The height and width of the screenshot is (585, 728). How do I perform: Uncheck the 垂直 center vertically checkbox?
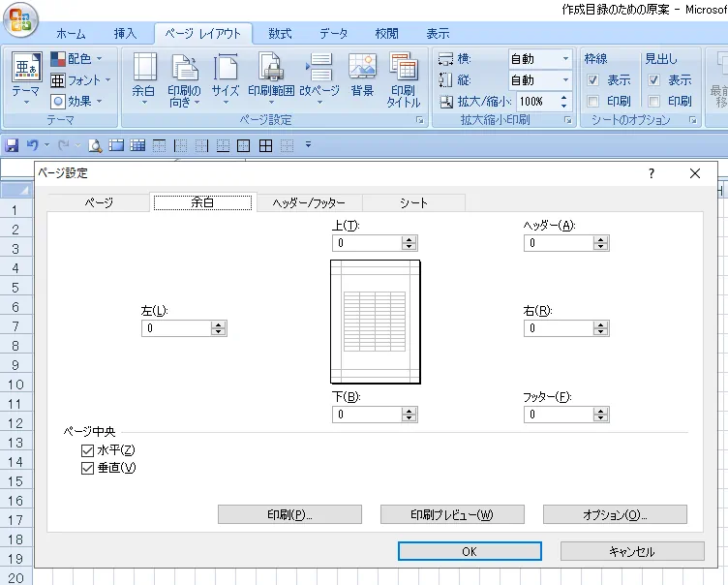(x=88, y=468)
